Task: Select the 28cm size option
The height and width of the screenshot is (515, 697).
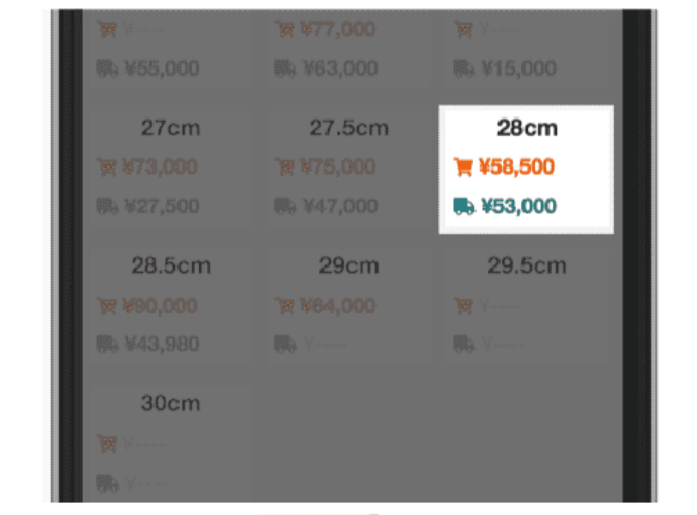Action: (x=526, y=169)
